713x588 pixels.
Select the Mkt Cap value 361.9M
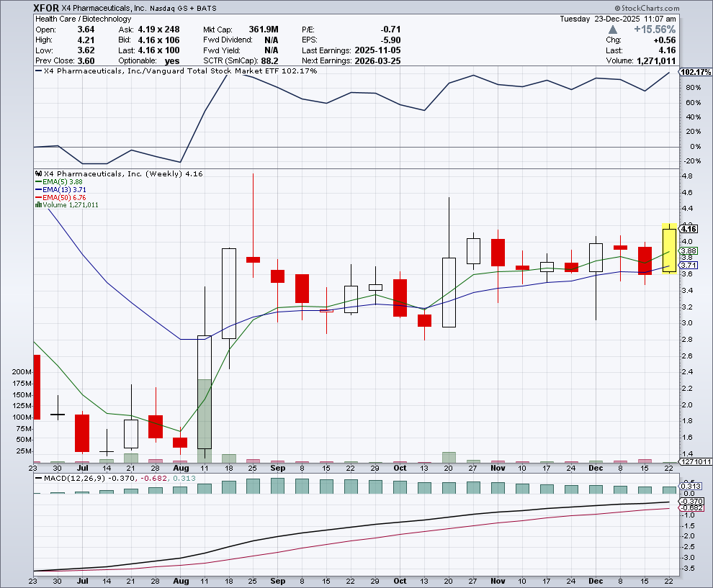pos(264,30)
